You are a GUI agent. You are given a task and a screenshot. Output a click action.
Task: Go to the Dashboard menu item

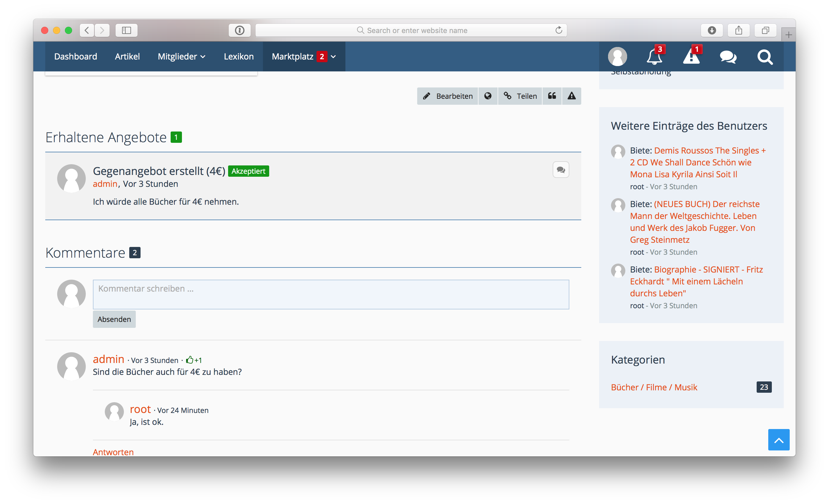(76, 57)
